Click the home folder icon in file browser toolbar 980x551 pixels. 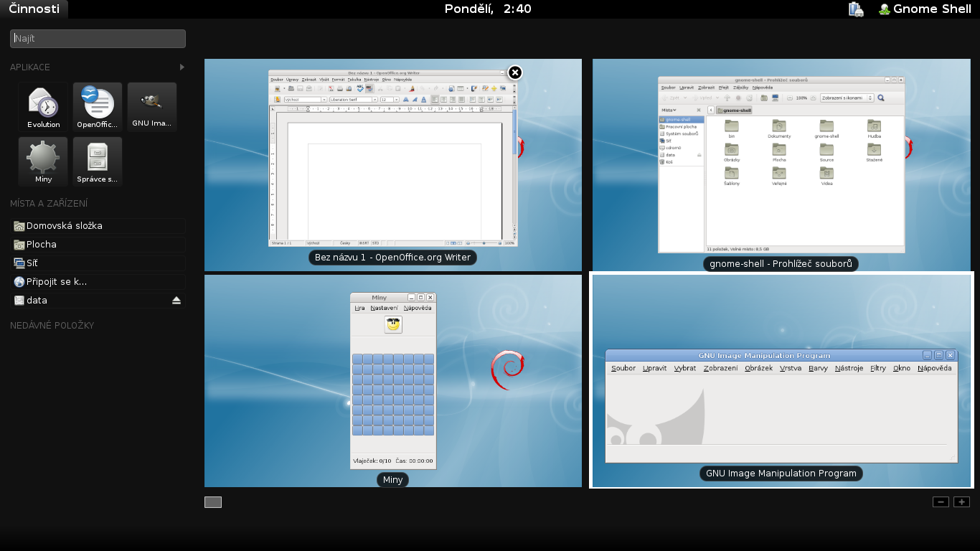pos(764,98)
